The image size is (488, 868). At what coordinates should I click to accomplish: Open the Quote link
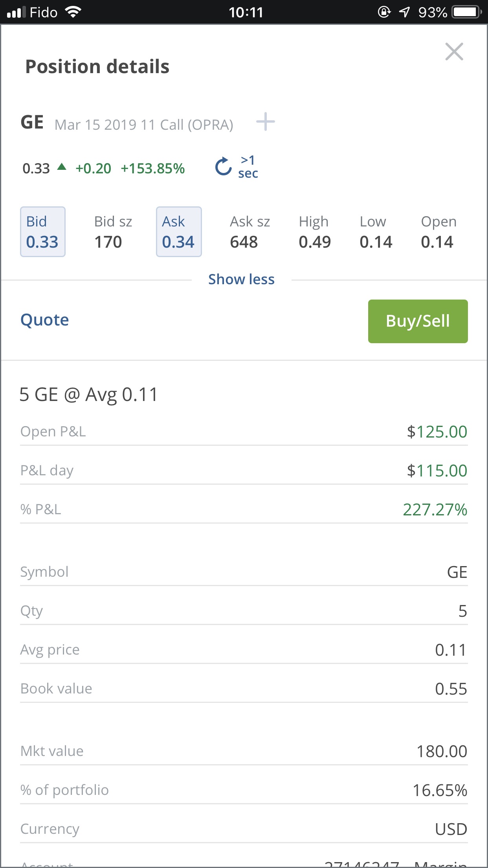click(x=45, y=320)
